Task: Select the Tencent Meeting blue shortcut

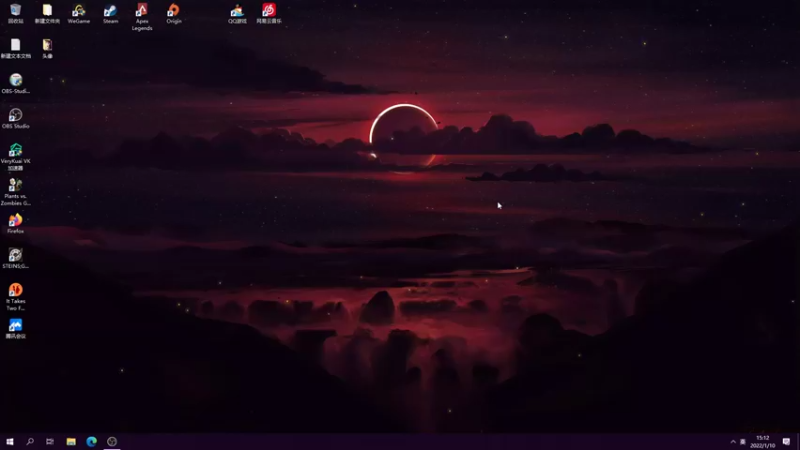Action: pos(16,329)
